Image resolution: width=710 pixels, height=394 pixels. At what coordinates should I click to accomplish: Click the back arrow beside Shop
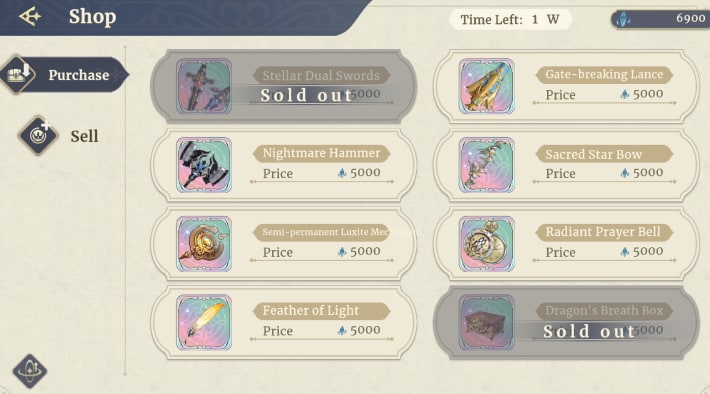coord(30,17)
